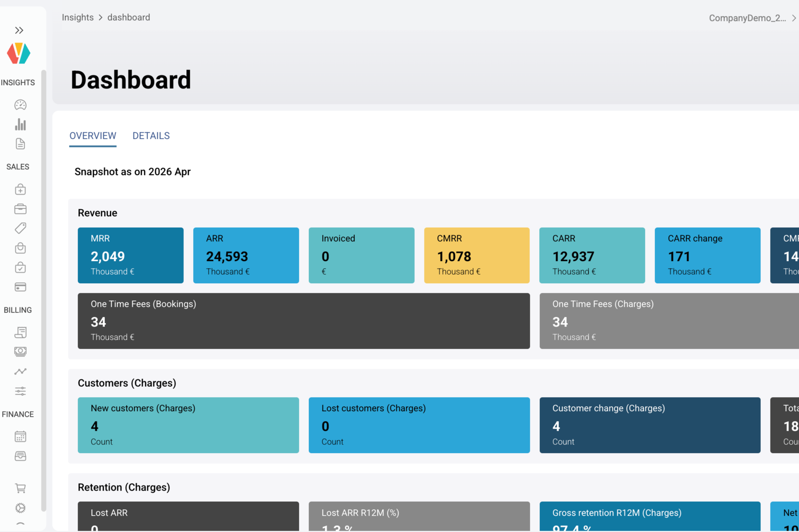Select the Customer change (Charges) card
This screenshot has width=799, height=532.
[650, 425]
